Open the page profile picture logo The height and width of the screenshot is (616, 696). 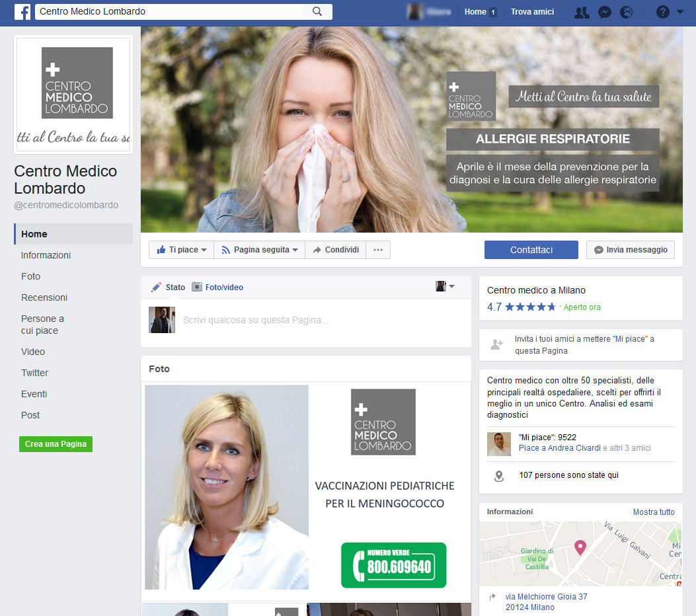(73, 95)
